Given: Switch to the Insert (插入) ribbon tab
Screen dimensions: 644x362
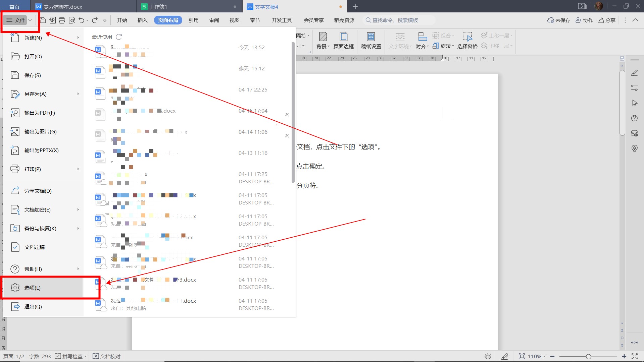Looking at the screenshot, I should 142,20.
